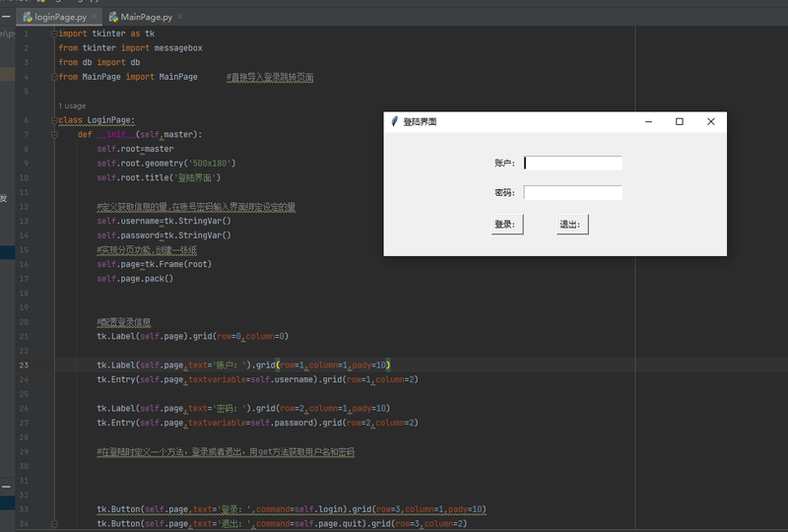Click 'self.username=tk.StringVar()' line

(164, 221)
